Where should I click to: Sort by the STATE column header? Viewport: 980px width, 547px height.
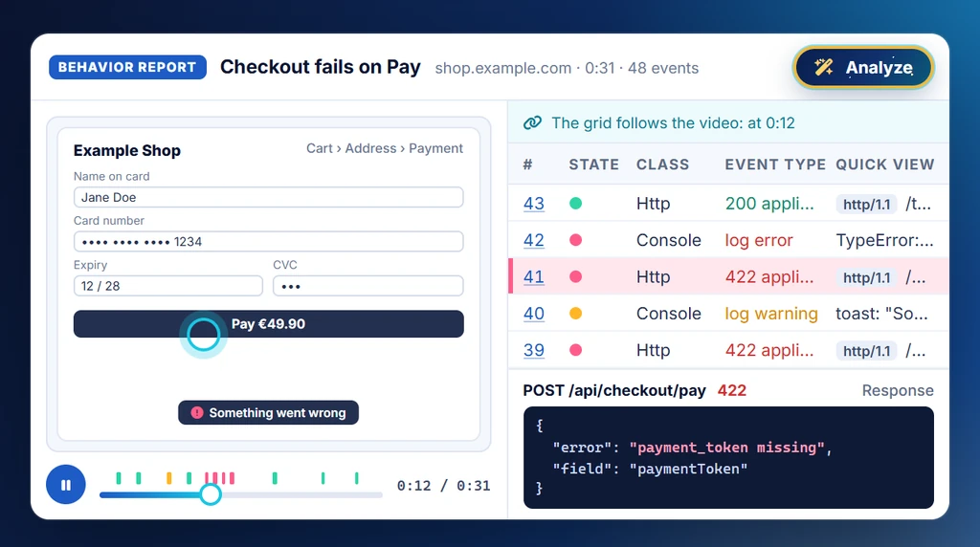[x=593, y=164]
